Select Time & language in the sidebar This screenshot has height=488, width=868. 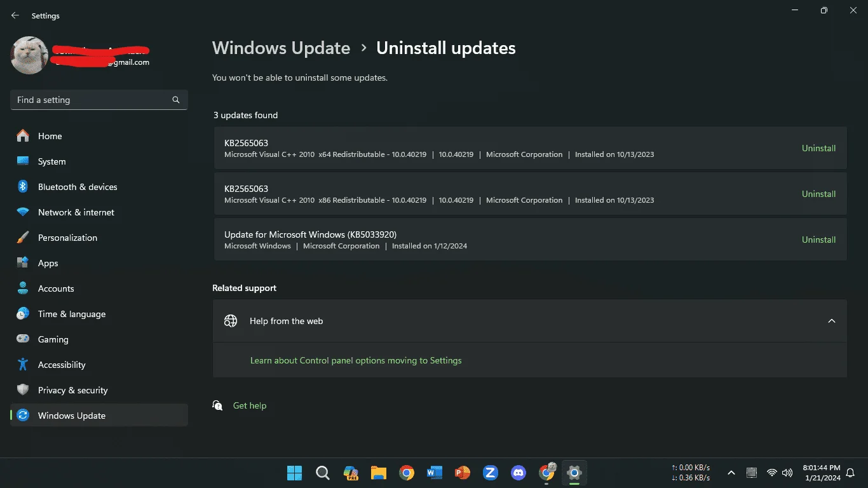(99, 314)
